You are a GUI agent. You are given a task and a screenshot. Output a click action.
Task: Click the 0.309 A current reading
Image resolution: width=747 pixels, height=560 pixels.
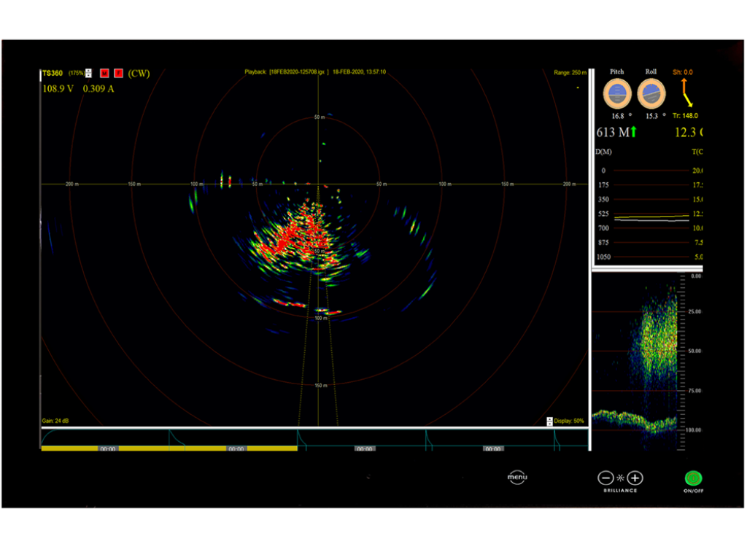click(x=98, y=88)
